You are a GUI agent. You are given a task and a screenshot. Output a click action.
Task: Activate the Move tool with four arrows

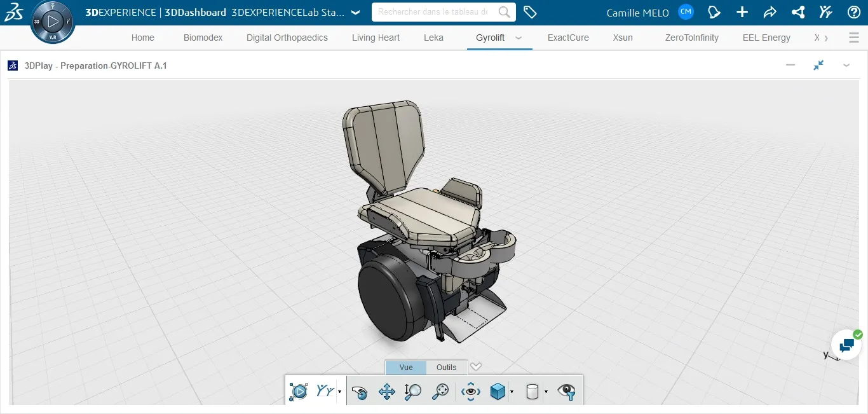click(x=386, y=390)
